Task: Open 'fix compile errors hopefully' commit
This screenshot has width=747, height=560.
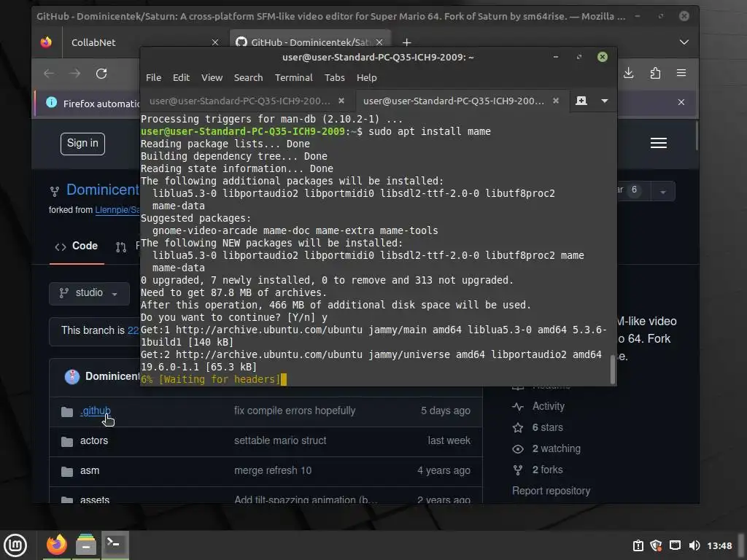Action: point(295,411)
